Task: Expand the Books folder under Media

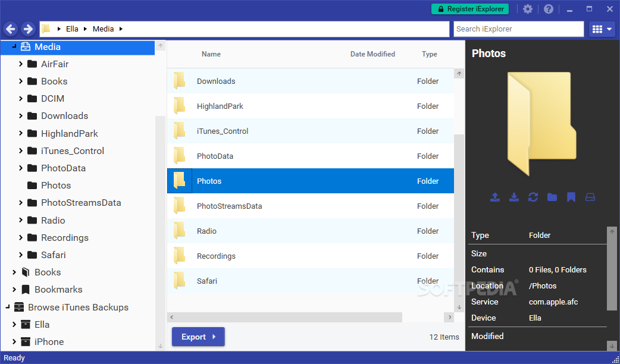Action: point(21,81)
